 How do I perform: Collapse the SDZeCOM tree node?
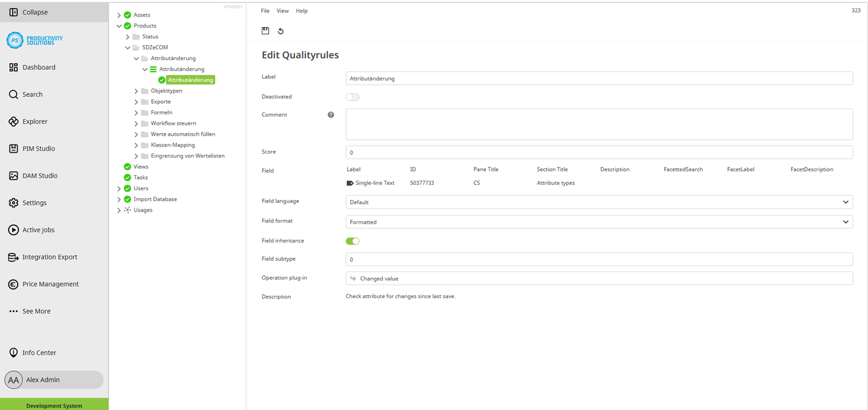pos(127,47)
